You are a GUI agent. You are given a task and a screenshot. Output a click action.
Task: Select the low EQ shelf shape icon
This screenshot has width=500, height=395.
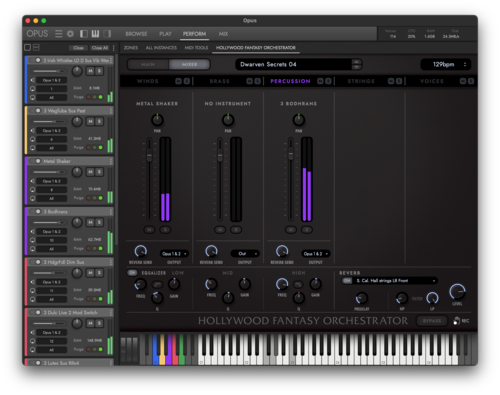pos(157,284)
